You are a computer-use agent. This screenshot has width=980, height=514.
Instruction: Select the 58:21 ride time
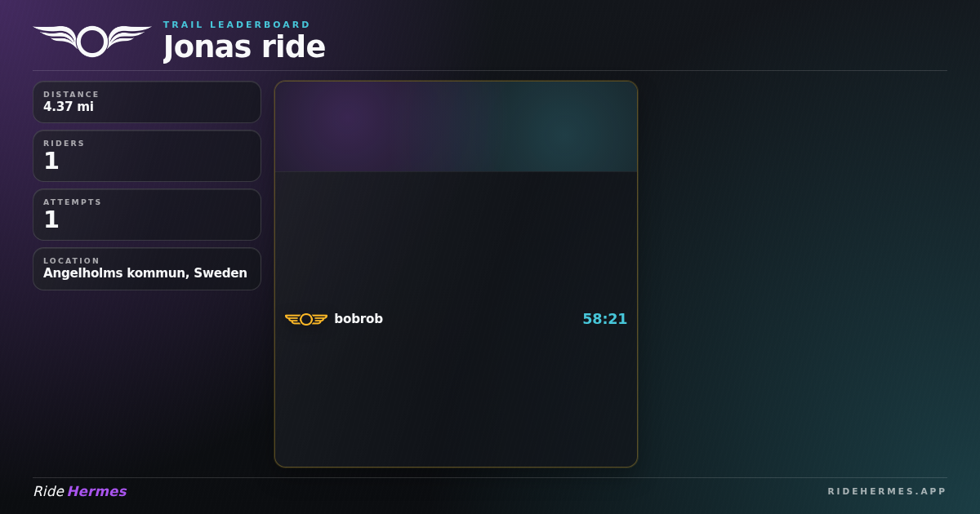604,319
